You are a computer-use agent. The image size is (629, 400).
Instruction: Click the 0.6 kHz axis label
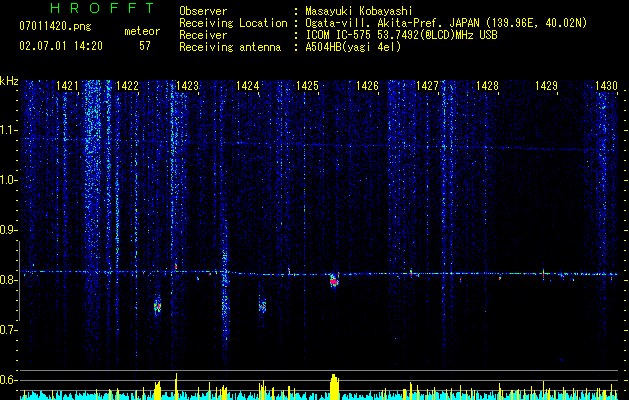tap(8, 380)
